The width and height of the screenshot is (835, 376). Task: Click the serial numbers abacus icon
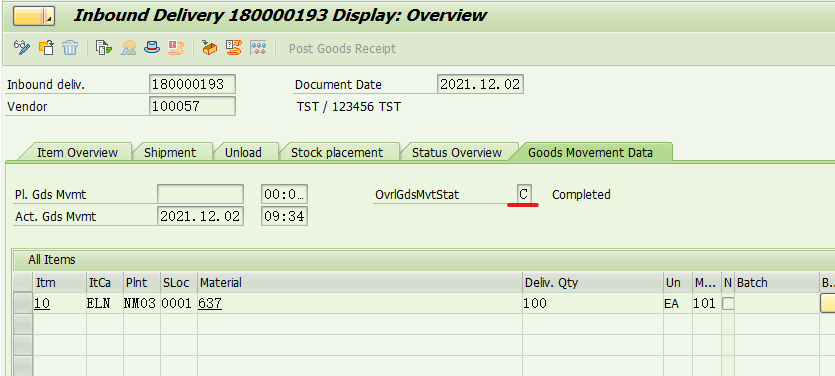[x=258, y=48]
